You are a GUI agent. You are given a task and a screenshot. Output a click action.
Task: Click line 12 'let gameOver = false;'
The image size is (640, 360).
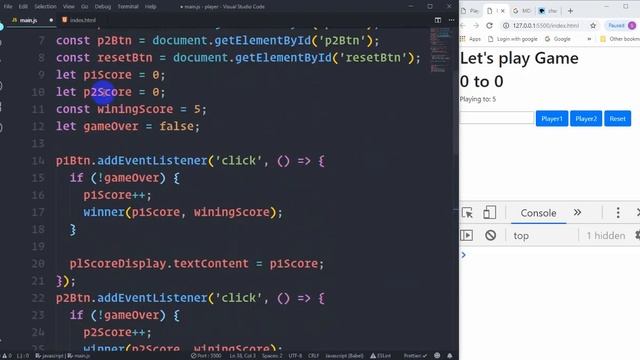[128, 126]
